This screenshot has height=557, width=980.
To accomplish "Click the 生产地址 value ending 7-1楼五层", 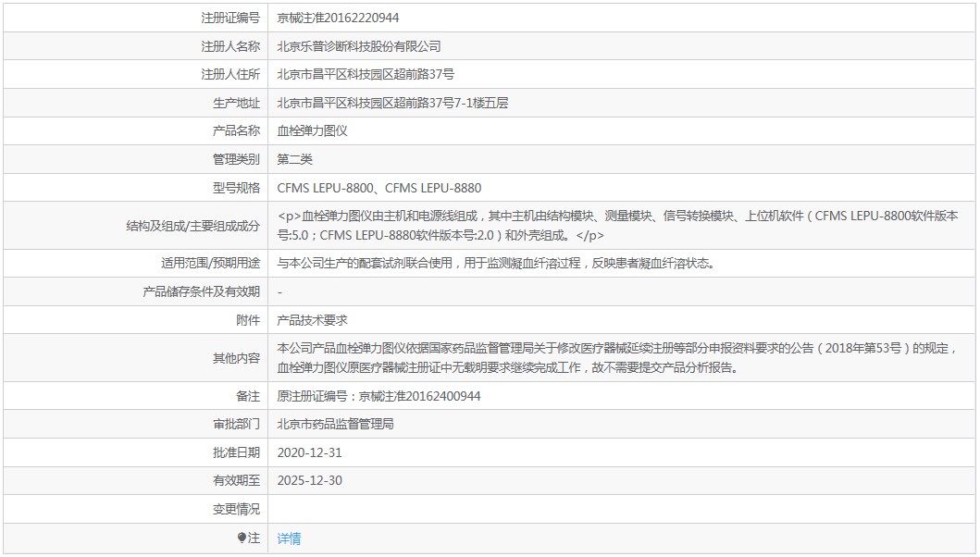I will [392, 103].
